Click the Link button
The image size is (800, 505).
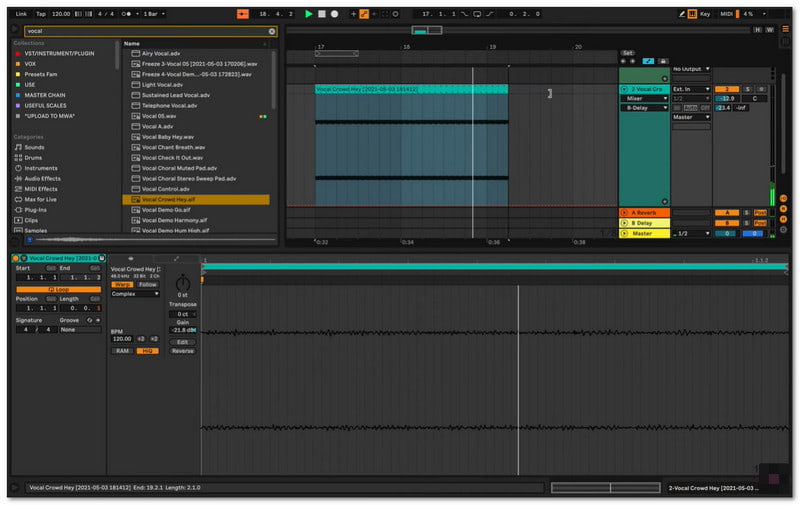click(x=21, y=14)
